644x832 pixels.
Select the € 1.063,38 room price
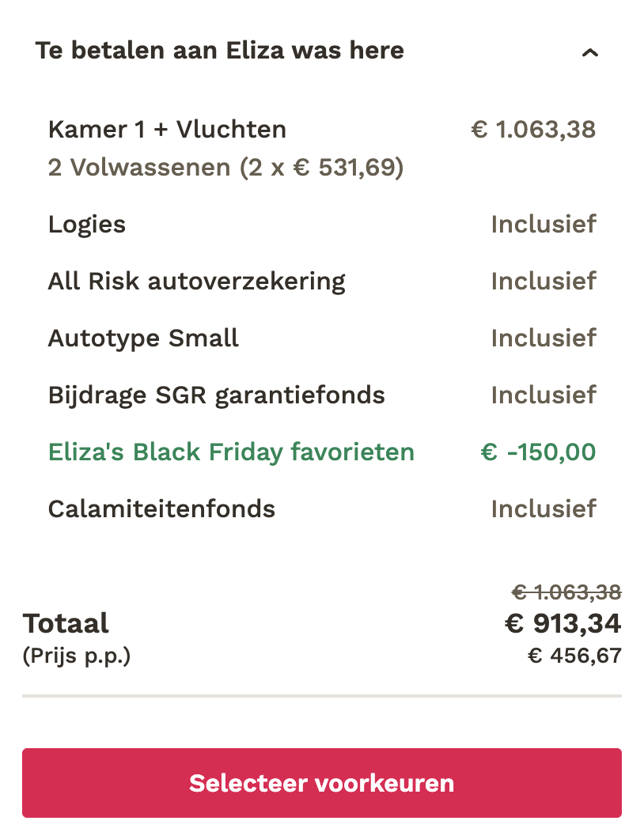click(x=533, y=130)
